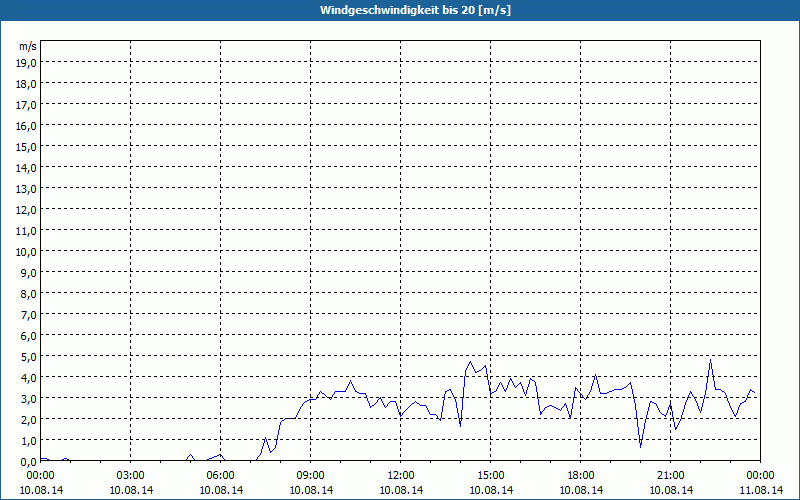800x500 pixels.
Task: Select the 18:00 time label
Action: [581, 476]
